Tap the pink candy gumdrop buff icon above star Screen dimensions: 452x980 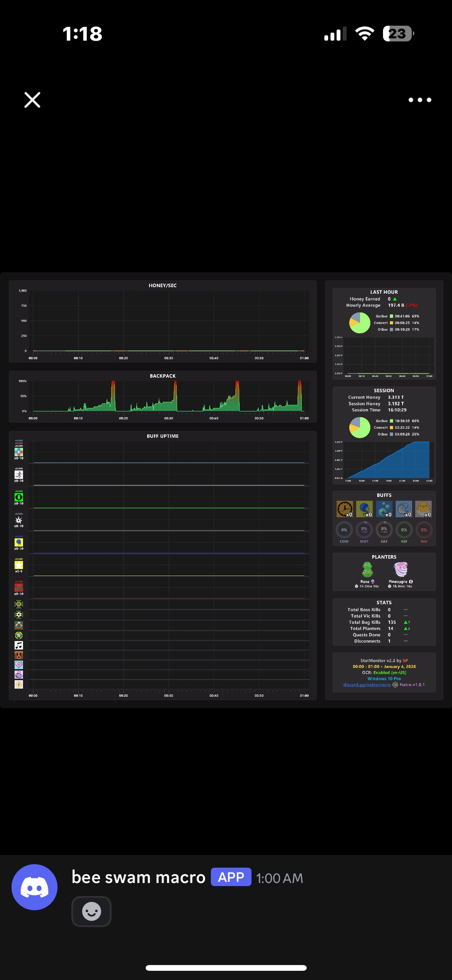[x=19, y=674]
